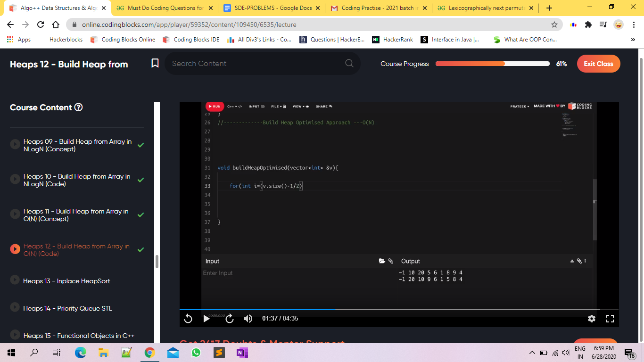
Task: Enter fullscreen video mode
Action: point(610,319)
